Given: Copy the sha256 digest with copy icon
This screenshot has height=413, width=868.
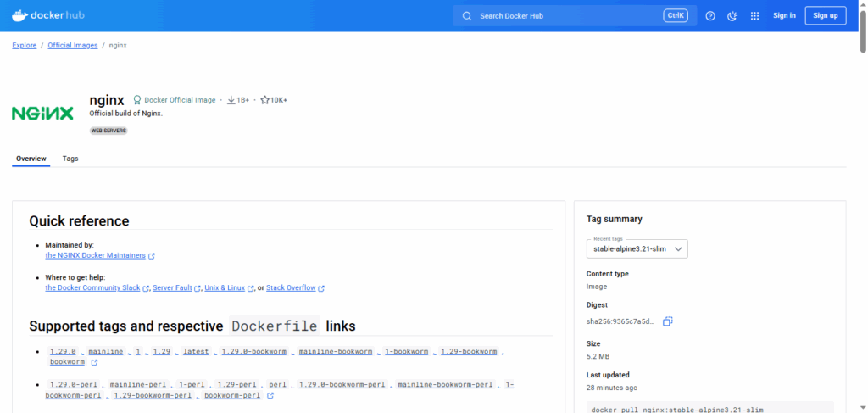Looking at the screenshot, I should click(668, 321).
